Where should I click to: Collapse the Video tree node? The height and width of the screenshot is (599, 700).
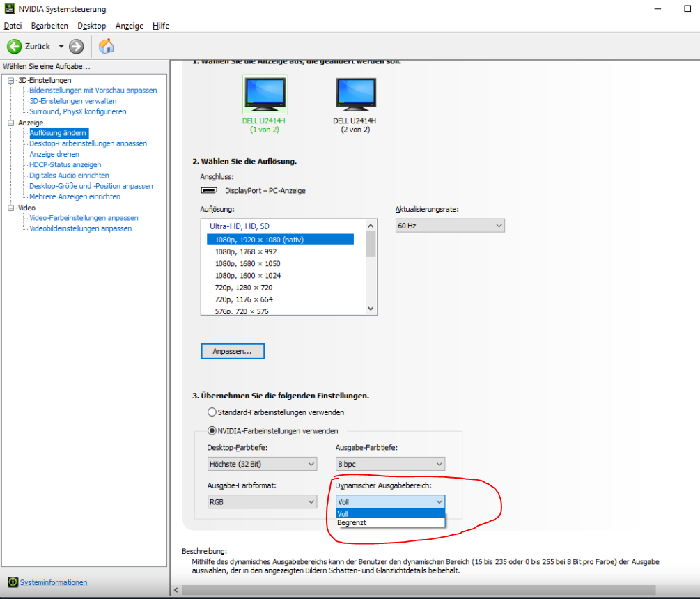pyautogui.click(x=11, y=208)
